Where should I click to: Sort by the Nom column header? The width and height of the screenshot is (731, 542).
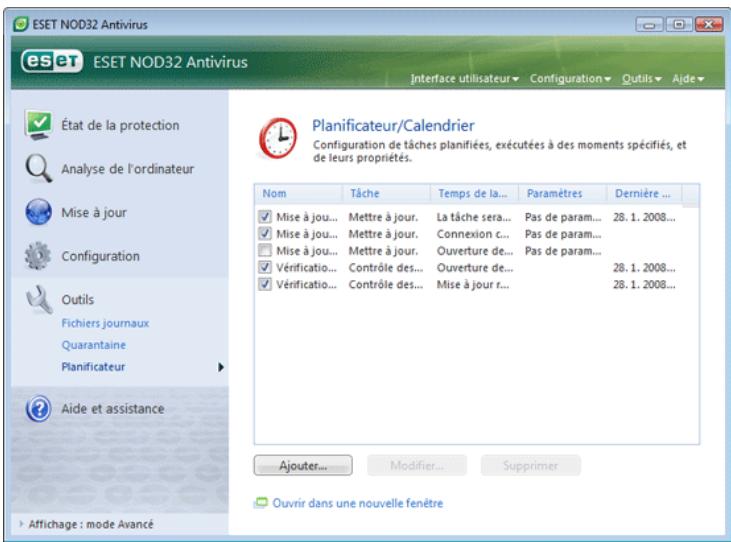(299, 193)
